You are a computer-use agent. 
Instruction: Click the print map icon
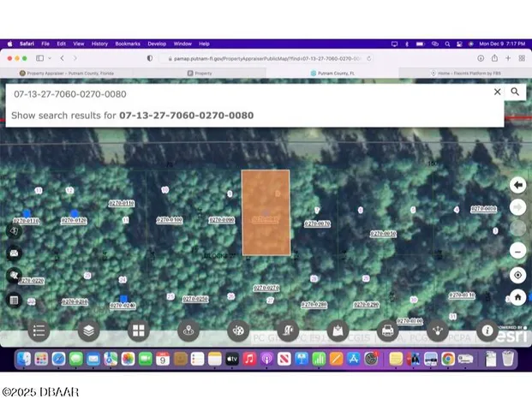[x=387, y=330]
